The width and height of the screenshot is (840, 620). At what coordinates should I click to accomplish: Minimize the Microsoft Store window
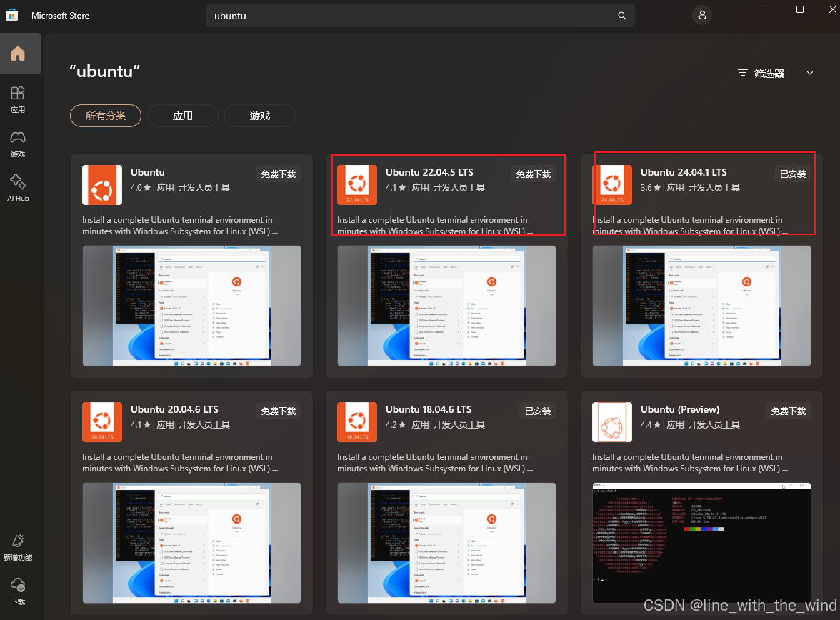point(767,9)
